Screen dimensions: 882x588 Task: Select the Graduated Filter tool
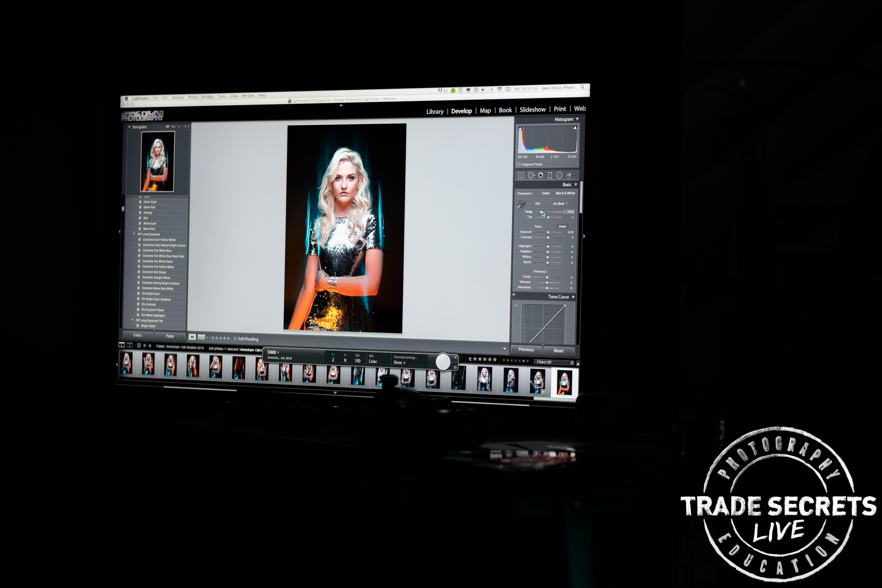tap(550, 175)
